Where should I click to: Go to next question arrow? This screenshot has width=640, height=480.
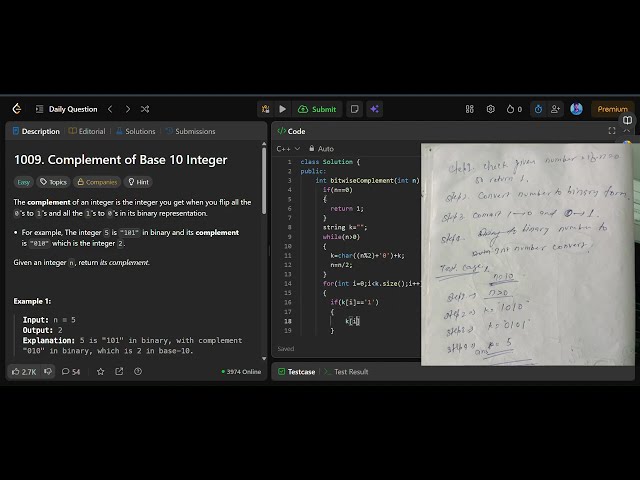tap(128, 109)
